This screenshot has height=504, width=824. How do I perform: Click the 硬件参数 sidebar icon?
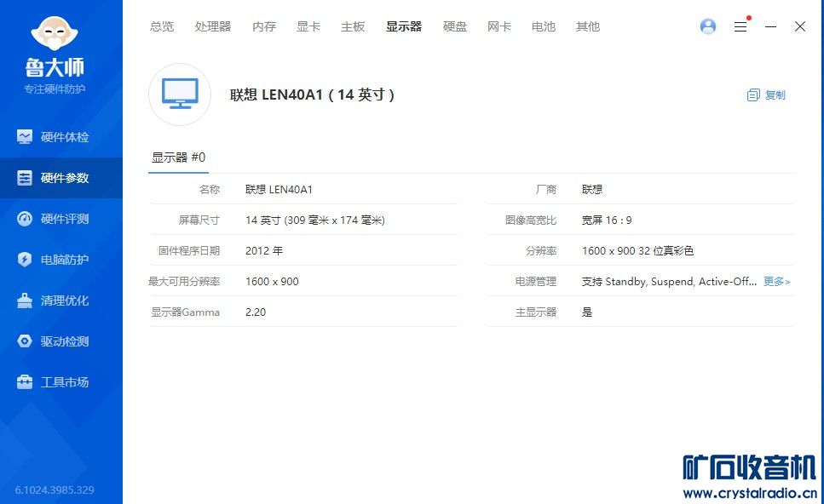tap(24, 177)
